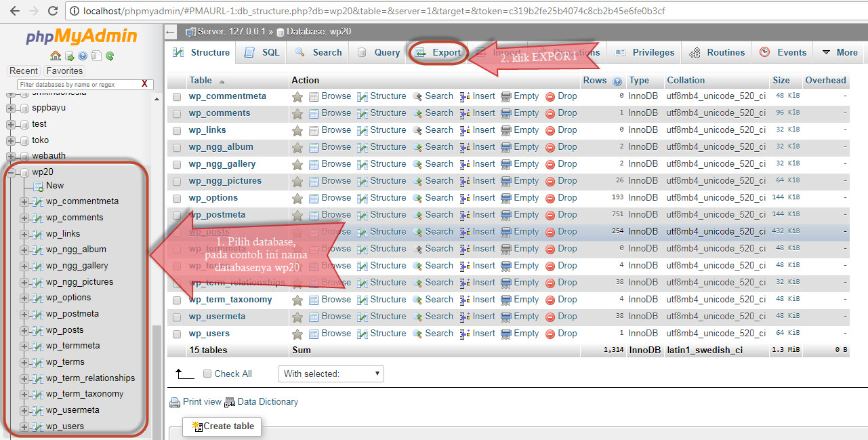
Task: Star the wp_options table as favorite
Action: tap(297, 198)
